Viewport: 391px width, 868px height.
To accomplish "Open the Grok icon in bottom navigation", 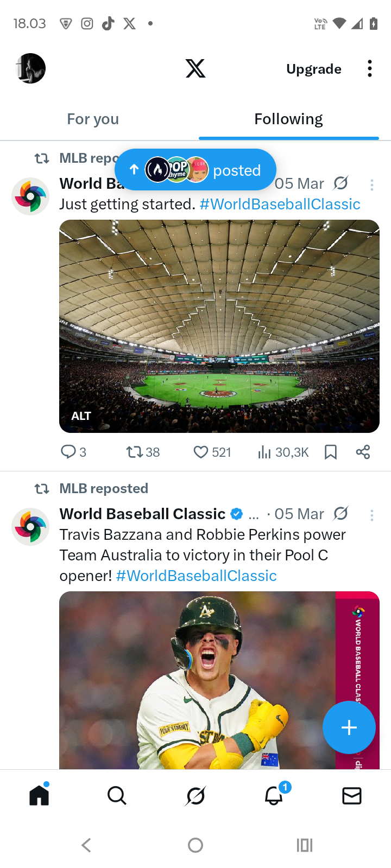I will pos(195,796).
